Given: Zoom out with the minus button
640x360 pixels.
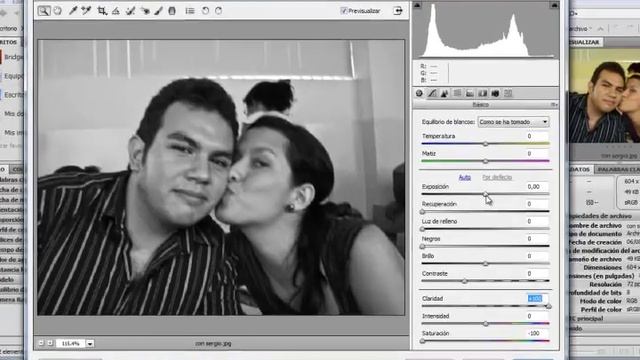Looking at the screenshot, I should click(41, 343).
